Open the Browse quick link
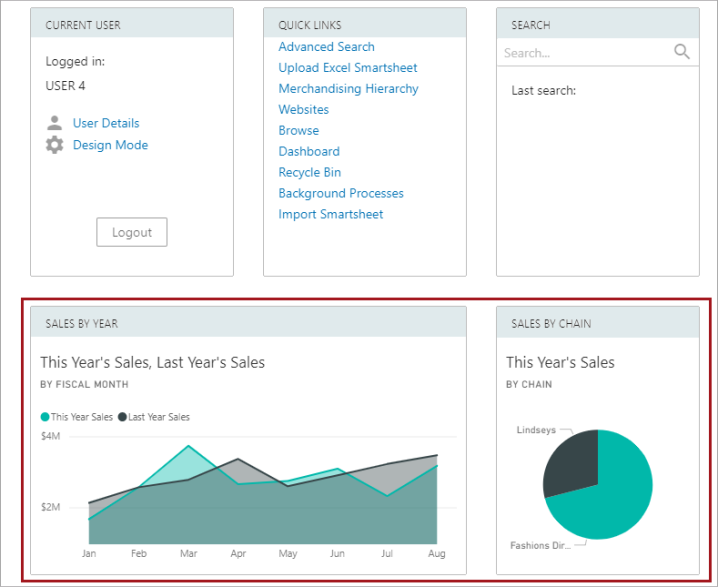The width and height of the screenshot is (718, 587). coord(299,130)
